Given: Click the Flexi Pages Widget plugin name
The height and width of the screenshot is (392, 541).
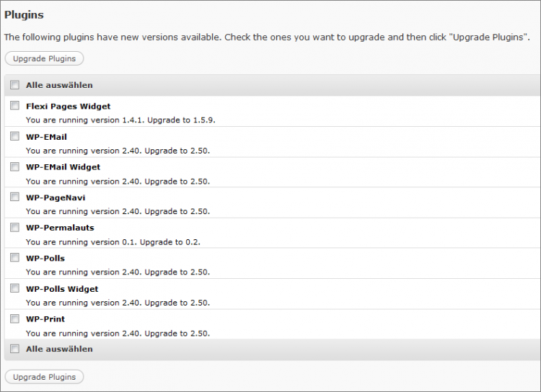Looking at the screenshot, I should point(68,106).
